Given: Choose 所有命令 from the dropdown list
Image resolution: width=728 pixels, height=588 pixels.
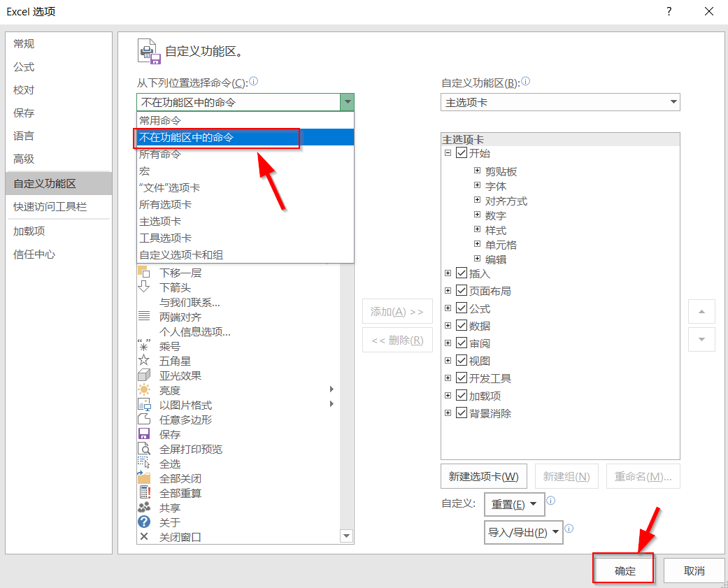Looking at the screenshot, I should tap(245, 154).
